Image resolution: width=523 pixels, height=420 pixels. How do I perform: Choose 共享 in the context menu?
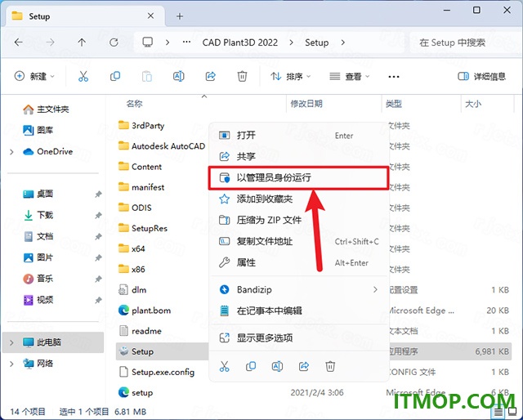(299, 156)
